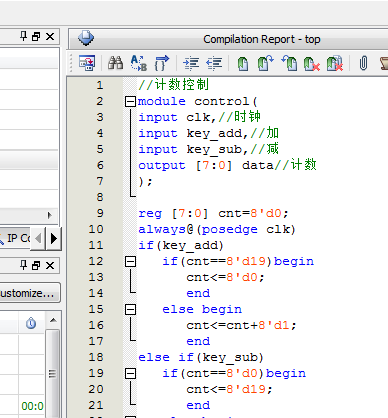Click the Find binoculars icon

pyautogui.click(x=115, y=63)
